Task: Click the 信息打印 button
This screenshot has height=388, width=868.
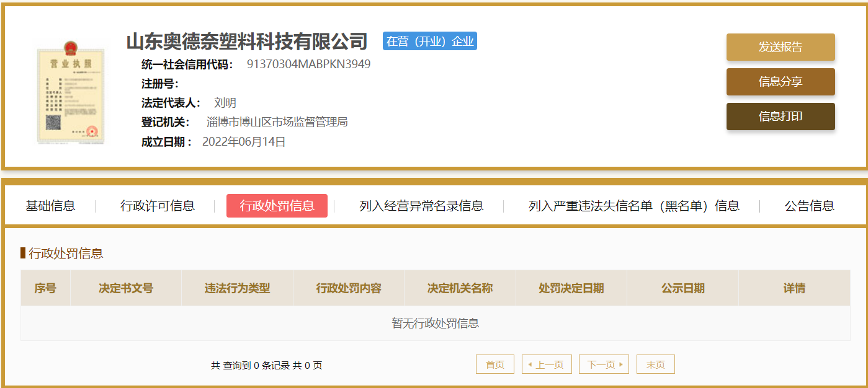Action: tap(781, 117)
